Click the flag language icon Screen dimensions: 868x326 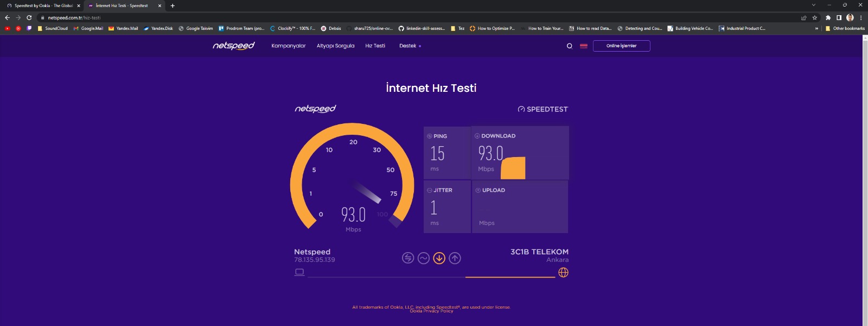[584, 46]
